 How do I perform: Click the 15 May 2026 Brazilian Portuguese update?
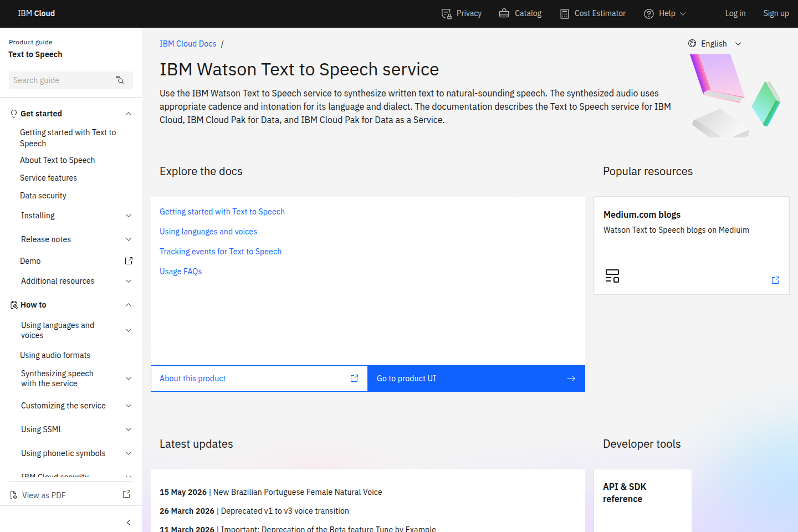(271, 492)
